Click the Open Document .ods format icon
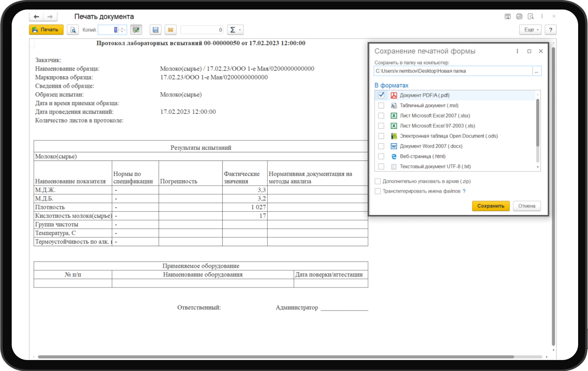This screenshot has width=588, height=371. [394, 136]
